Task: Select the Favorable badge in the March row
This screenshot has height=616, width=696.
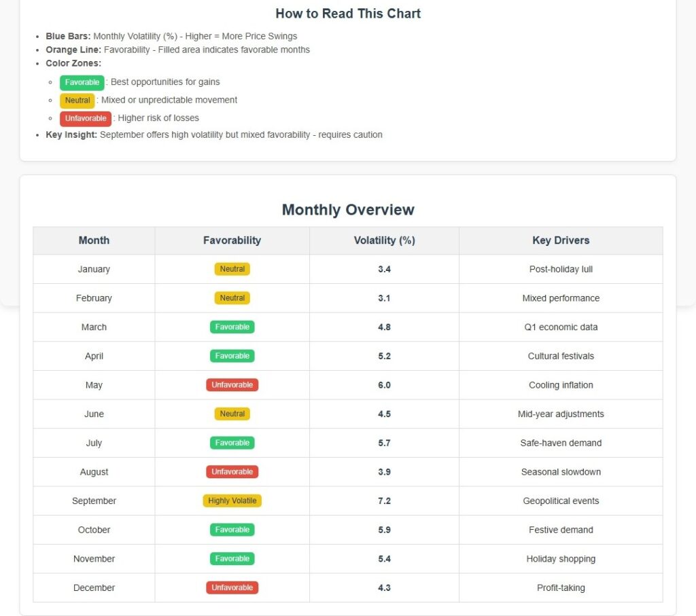Action: tap(232, 327)
